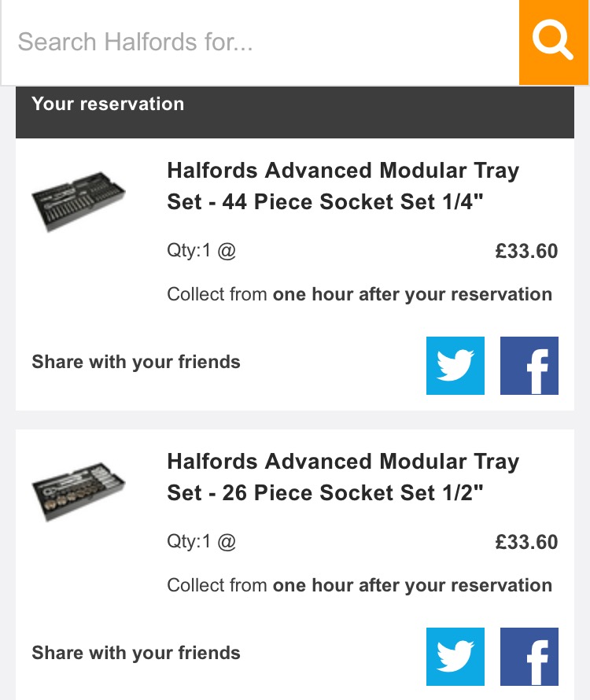The height and width of the screenshot is (700, 590).
Task: Open the 26 Piece Socket Set thumbnail
Action: tap(79, 492)
